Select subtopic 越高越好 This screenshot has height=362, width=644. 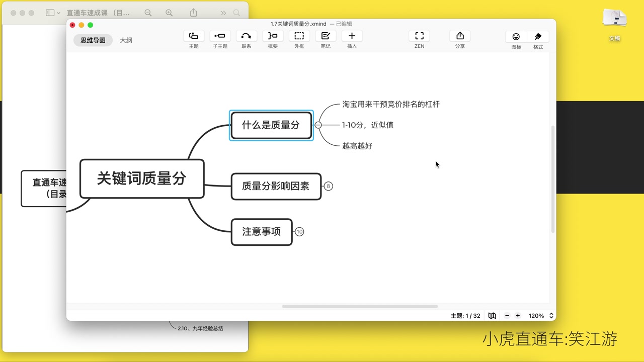coord(357,146)
